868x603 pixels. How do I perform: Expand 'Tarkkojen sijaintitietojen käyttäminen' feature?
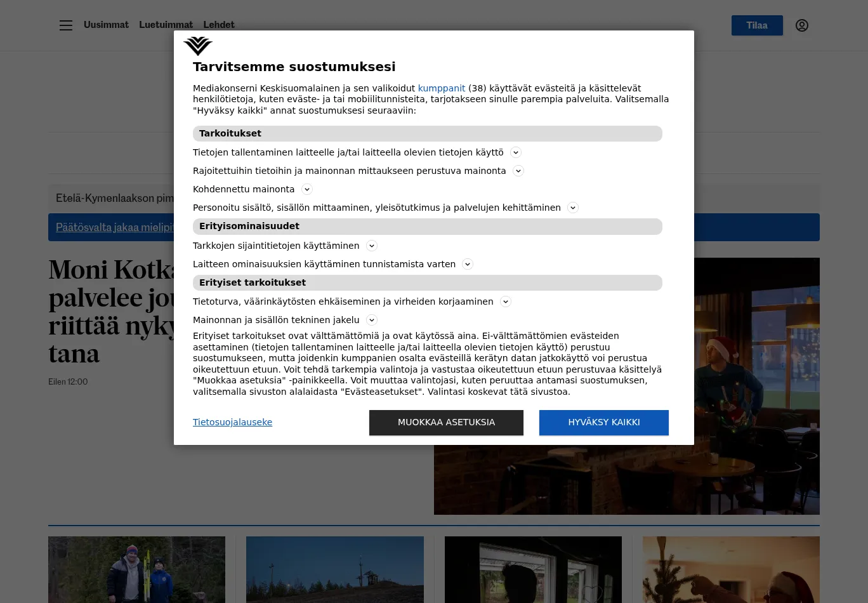[372, 246]
